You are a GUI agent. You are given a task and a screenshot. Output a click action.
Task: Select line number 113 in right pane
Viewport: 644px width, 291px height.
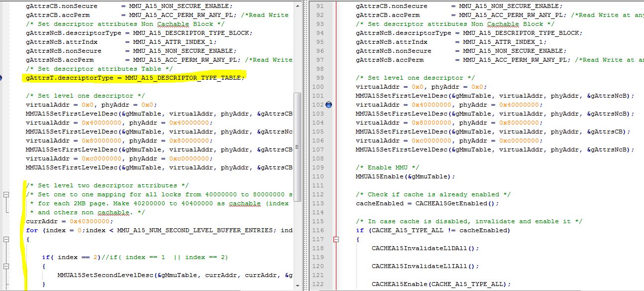[x=318, y=203]
